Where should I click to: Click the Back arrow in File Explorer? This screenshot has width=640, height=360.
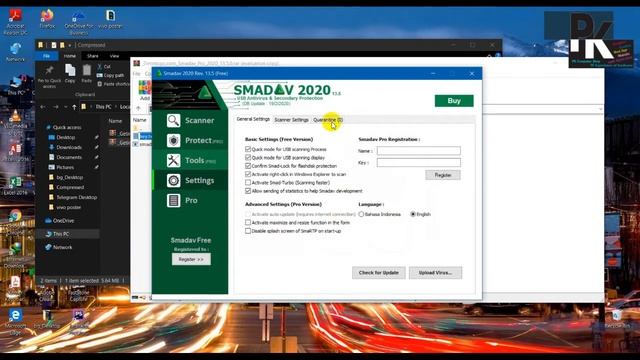pos(43,107)
